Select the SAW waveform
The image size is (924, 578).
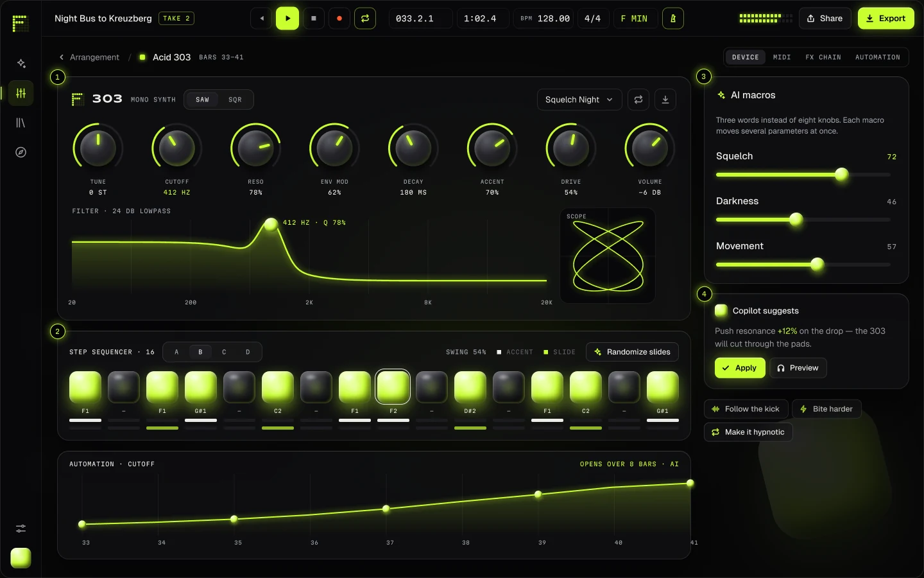click(203, 100)
